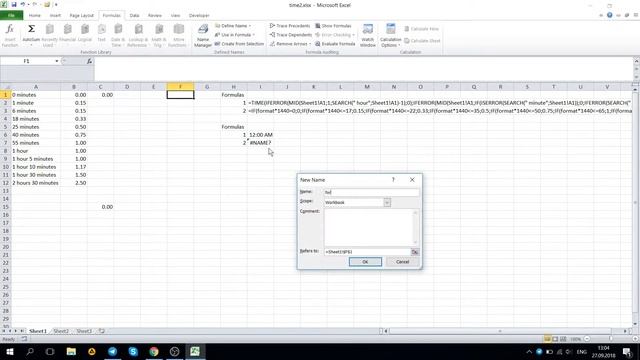Switch to the Home tab

pos(35,16)
